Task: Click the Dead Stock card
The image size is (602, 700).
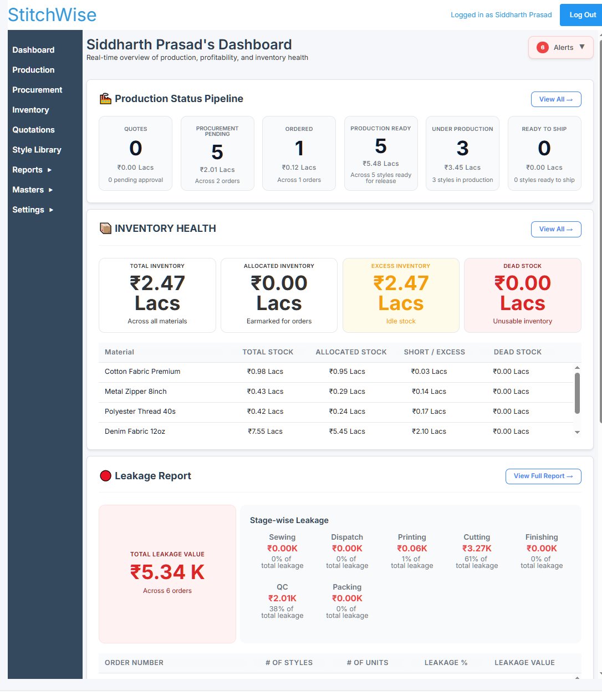Action: pos(523,295)
